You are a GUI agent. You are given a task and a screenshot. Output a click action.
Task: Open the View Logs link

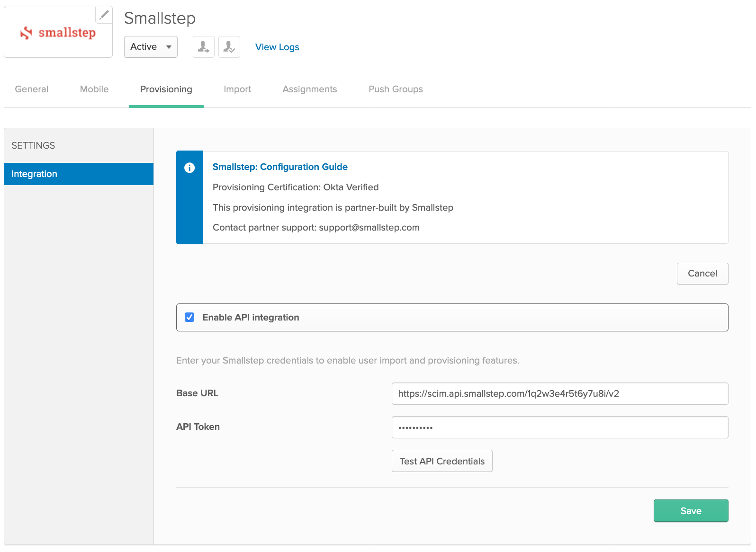point(277,47)
